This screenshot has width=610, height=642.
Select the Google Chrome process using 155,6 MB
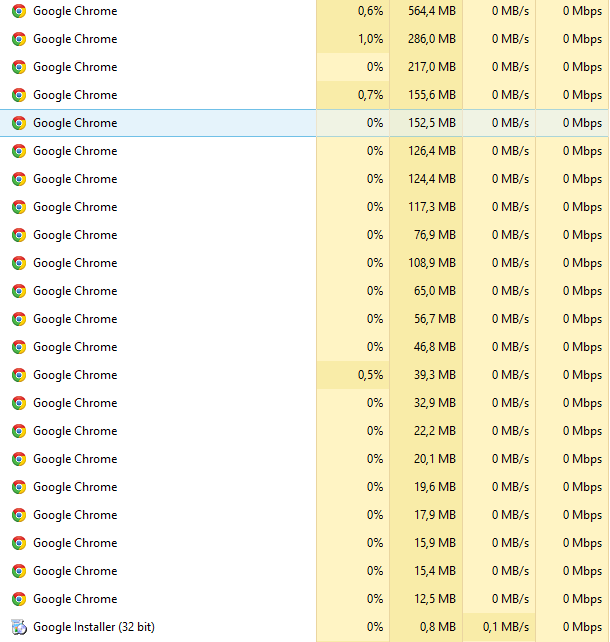[75, 95]
